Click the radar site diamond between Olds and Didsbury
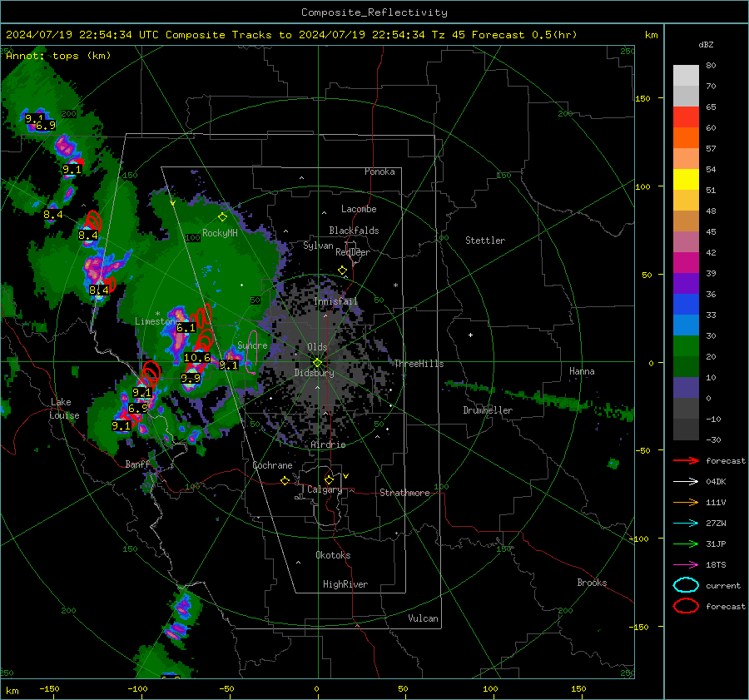This screenshot has height=700, width=749. tap(317, 362)
